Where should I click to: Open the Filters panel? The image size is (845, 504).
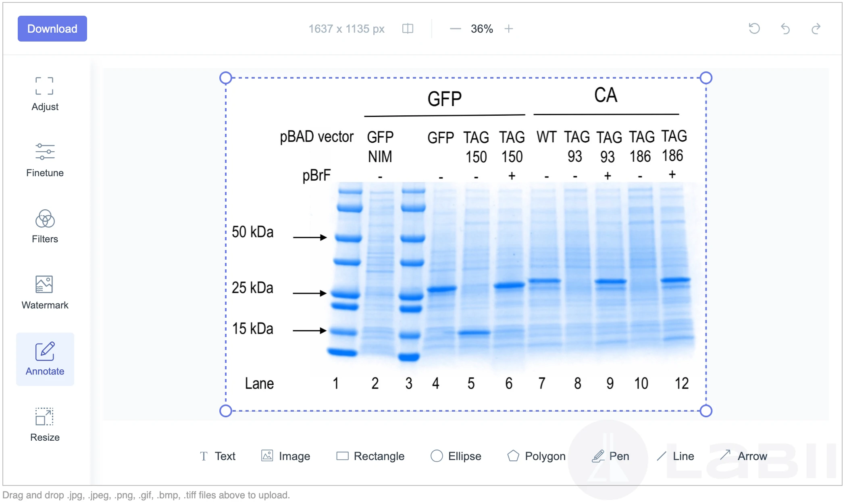tap(45, 227)
